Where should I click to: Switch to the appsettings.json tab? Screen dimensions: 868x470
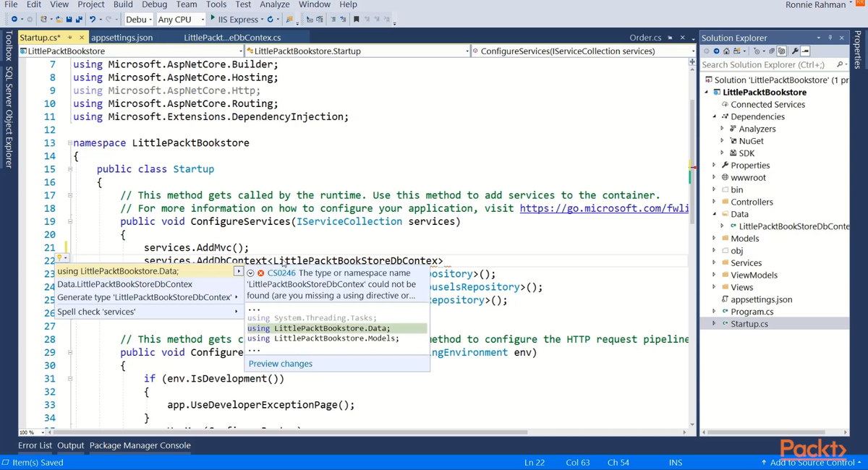pos(122,38)
